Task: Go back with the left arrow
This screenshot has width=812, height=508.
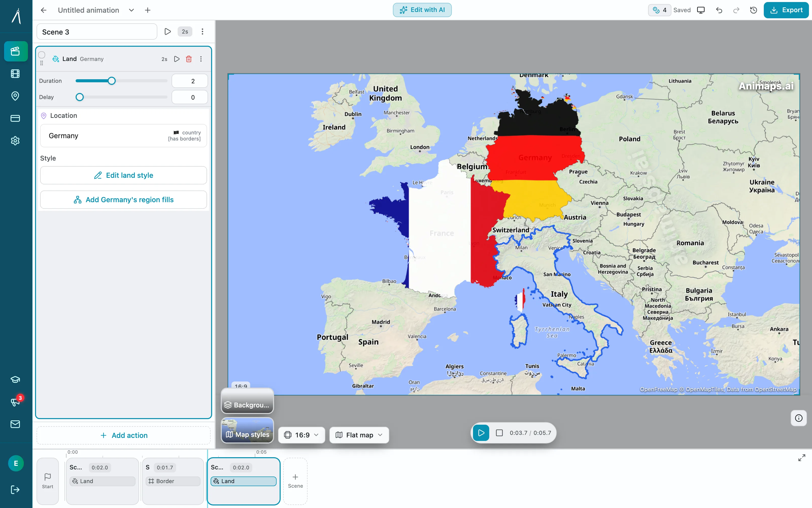Action: pyautogui.click(x=44, y=10)
